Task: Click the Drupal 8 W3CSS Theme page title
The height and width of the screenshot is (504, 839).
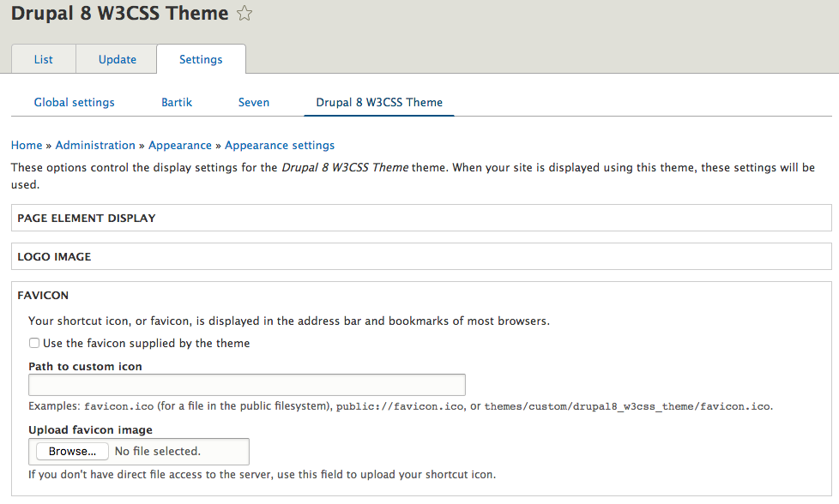Action: [120, 13]
